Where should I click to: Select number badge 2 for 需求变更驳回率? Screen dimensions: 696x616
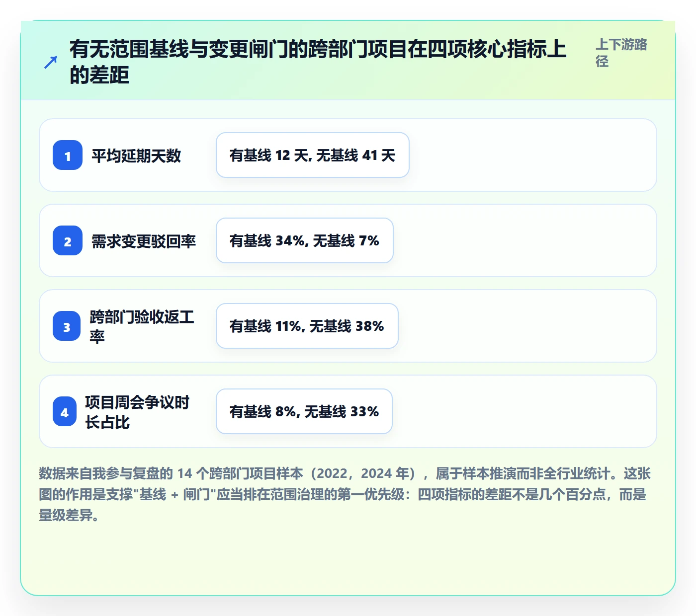coord(68,240)
